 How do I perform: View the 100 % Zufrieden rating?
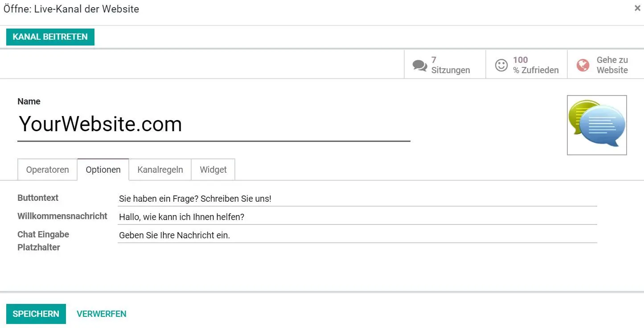pos(535,65)
